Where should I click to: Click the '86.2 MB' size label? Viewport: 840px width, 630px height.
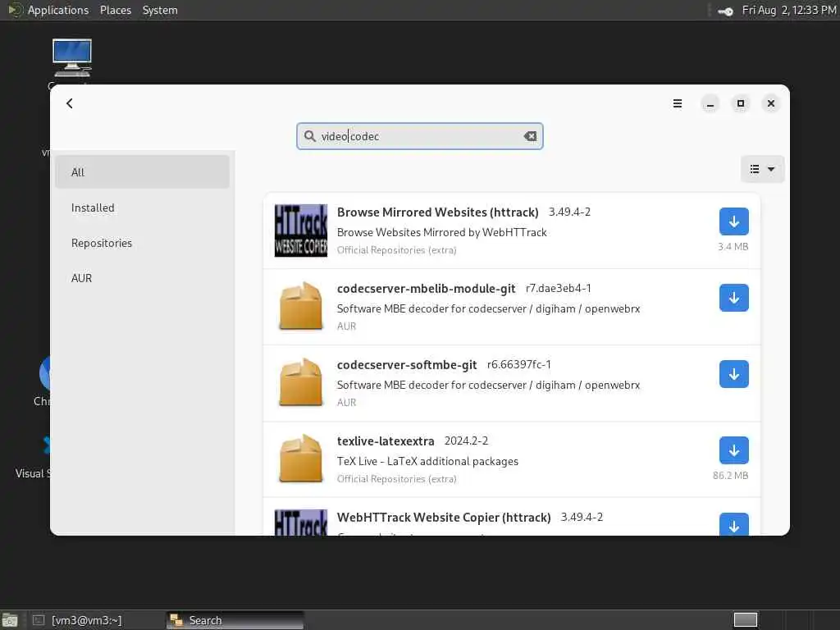[730, 475]
